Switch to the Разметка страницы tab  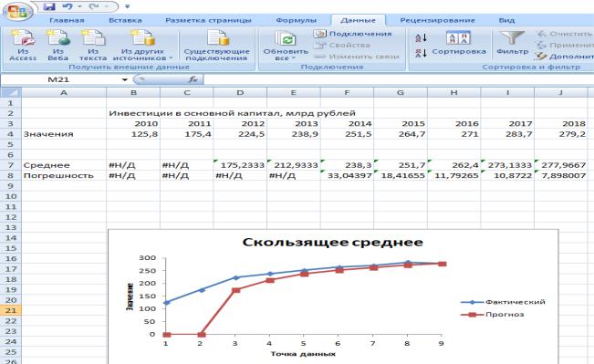208,20
